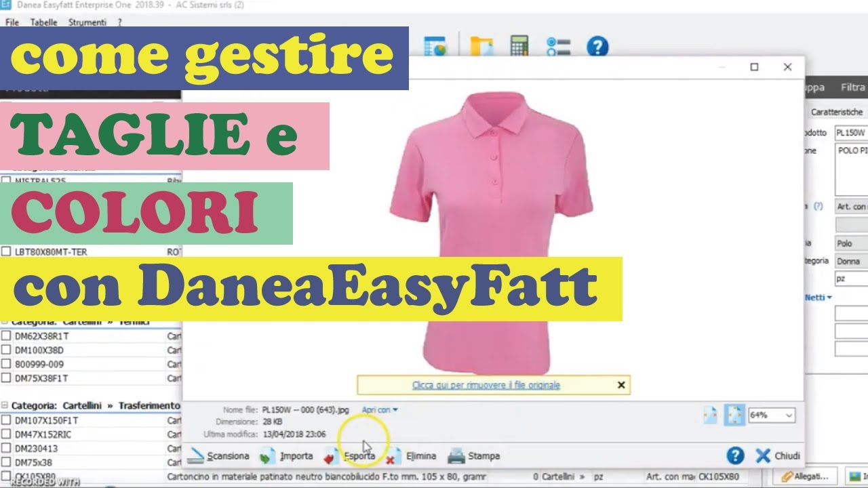Open the Strumenti menu
The height and width of the screenshot is (488, 868).
(87, 22)
